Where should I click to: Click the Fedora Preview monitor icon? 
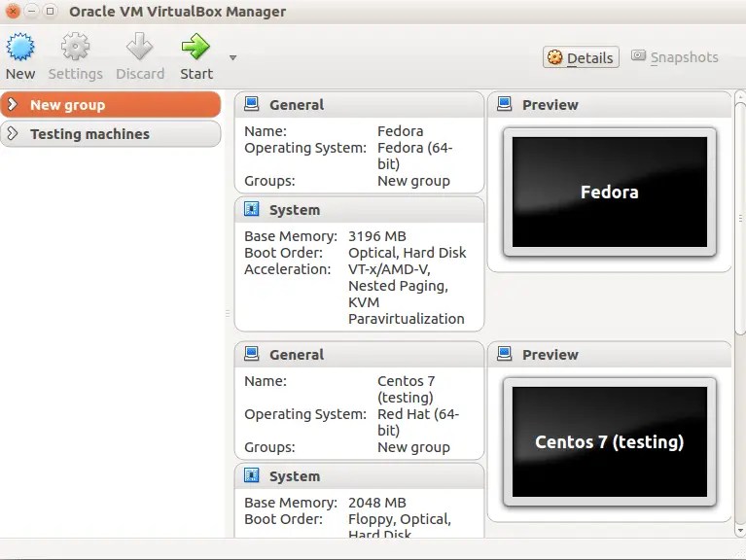click(505, 104)
